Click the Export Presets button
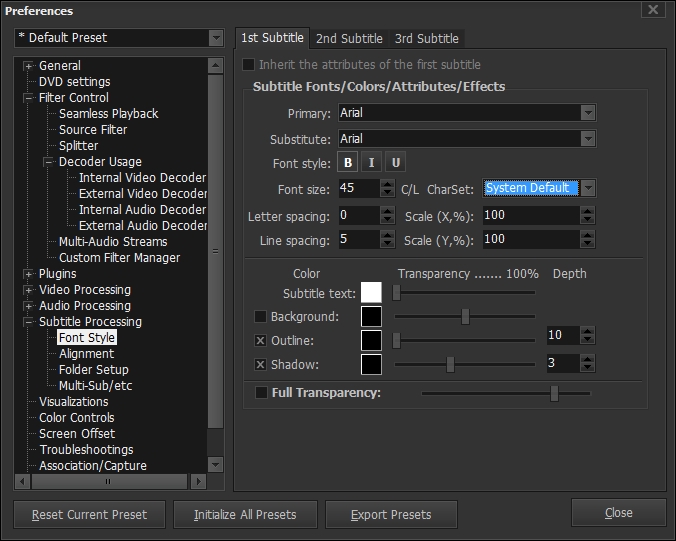 [391, 515]
